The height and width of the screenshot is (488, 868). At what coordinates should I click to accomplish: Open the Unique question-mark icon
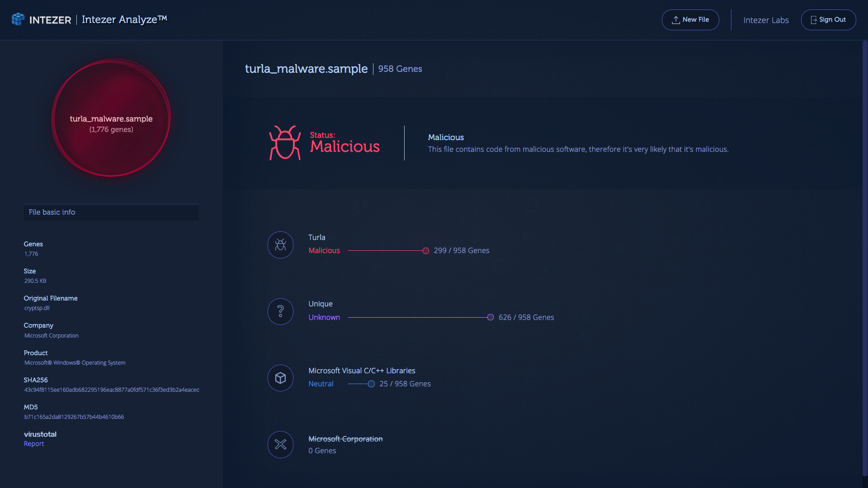click(280, 311)
